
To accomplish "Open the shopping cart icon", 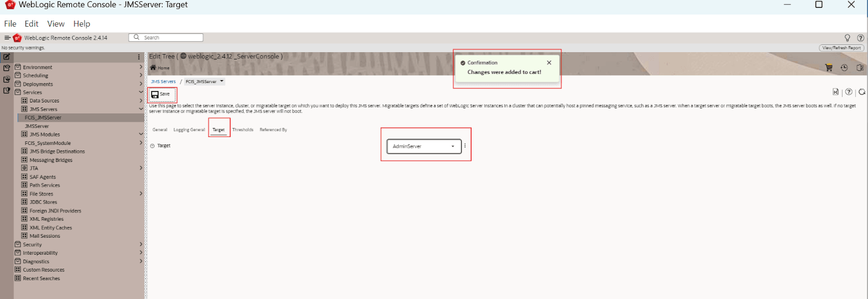I will point(829,68).
